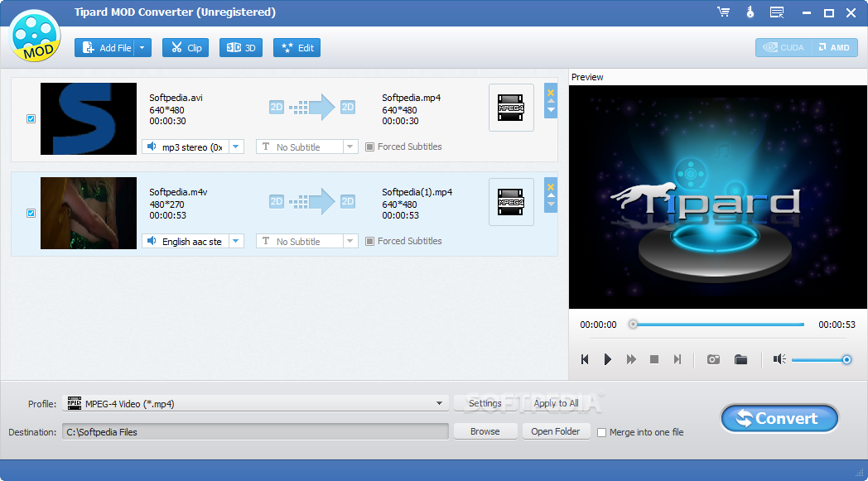868x481 pixels.
Task: Open the snapshot folder icon
Action: coord(740,360)
